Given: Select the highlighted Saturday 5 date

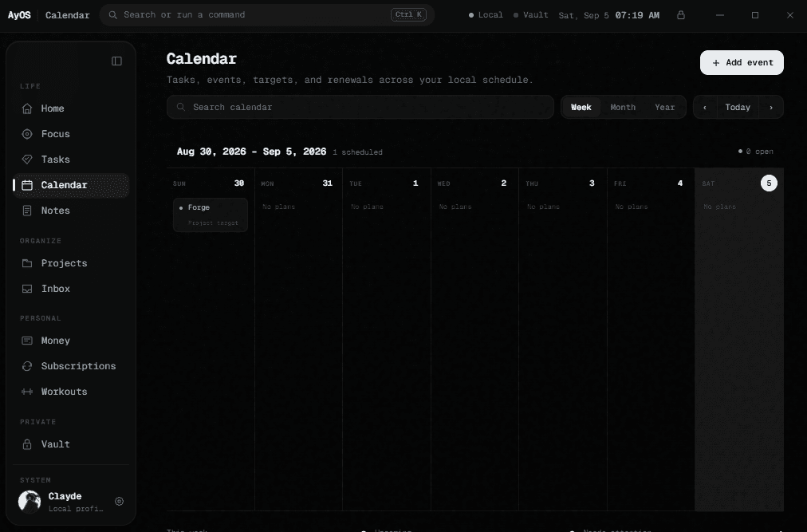Looking at the screenshot, I should pos(769,183).
